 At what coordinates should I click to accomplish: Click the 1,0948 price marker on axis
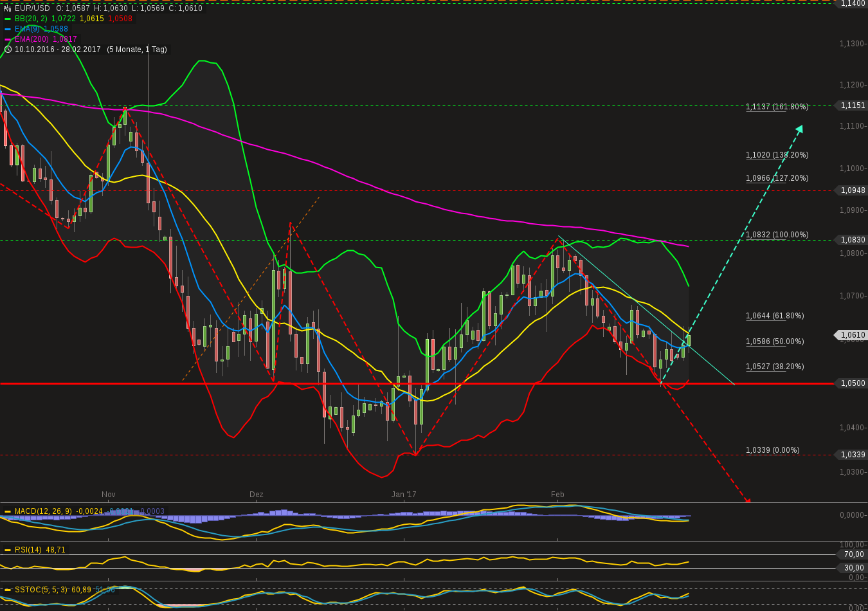pyautogui.click(x=852, y=190)
